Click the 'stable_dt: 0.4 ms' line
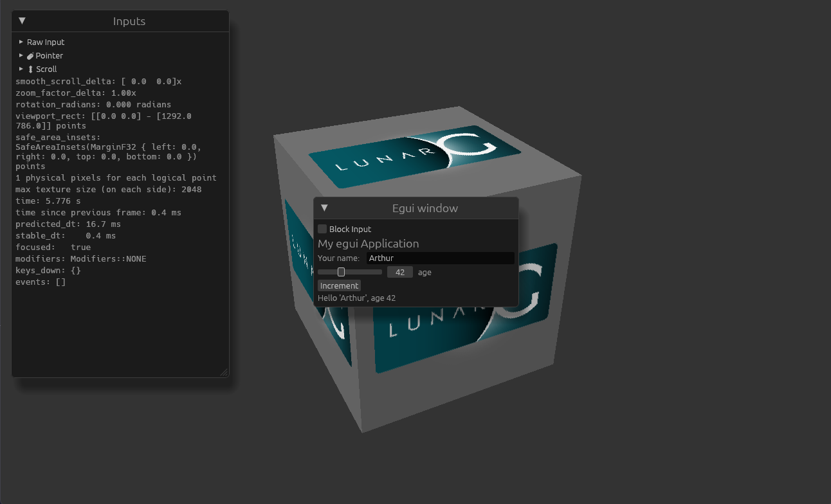This screenshot has width=831, height=504. [66, 235]
